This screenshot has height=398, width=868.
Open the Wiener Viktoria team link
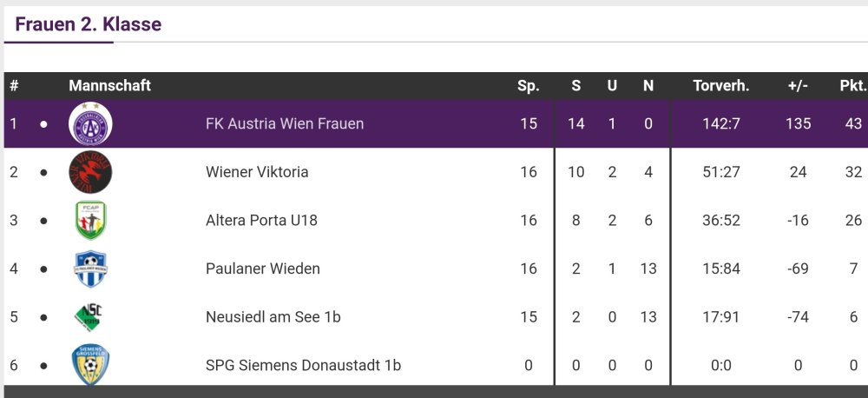pos(257,172)
